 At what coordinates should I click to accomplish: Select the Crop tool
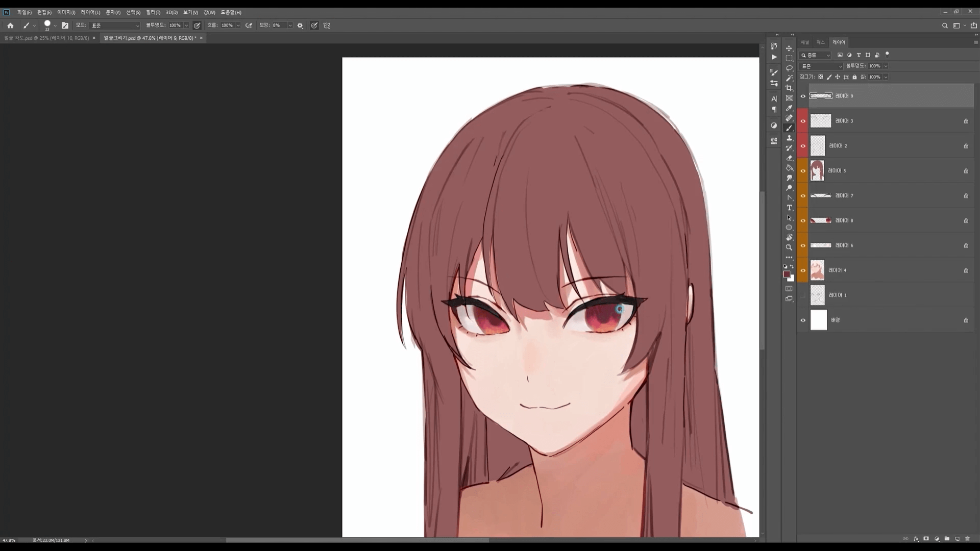coord(789,88)
